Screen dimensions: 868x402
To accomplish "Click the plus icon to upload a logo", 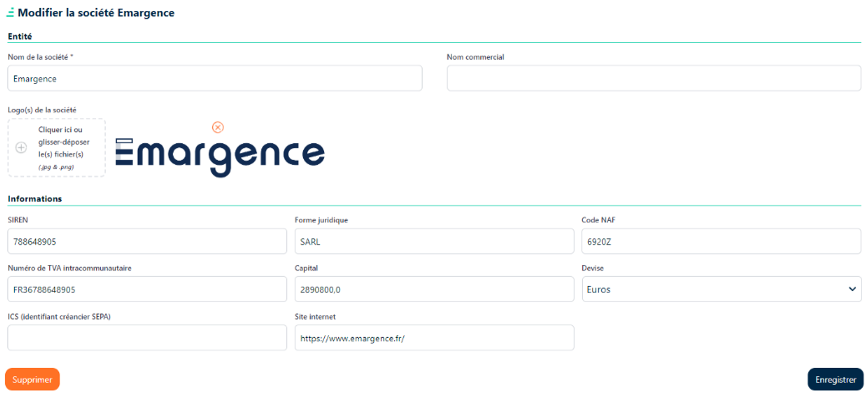I will pos(21,148).
